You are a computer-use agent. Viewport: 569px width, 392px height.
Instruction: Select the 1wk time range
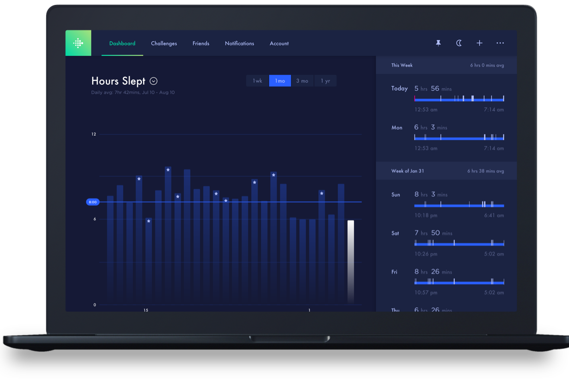point(258,81)
